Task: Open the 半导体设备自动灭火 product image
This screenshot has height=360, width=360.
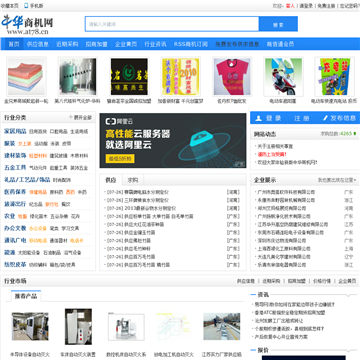Action: (30, 326)
